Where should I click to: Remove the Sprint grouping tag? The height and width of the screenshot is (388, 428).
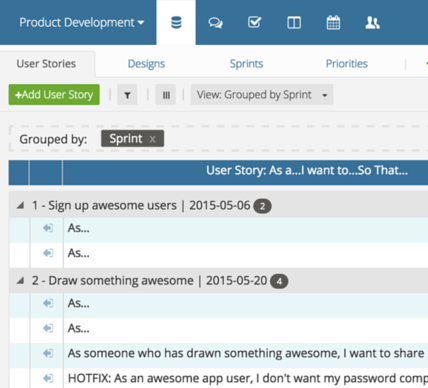tap(152, 139)
